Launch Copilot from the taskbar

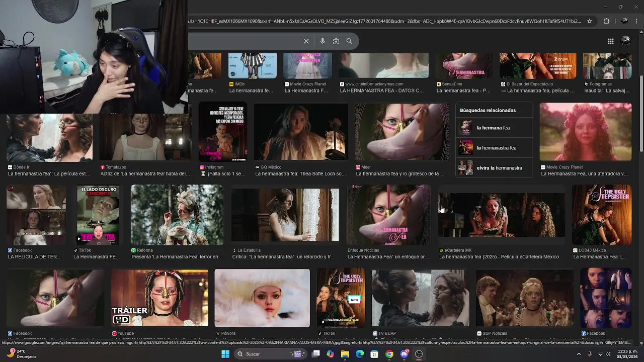(x=330, y=354)
